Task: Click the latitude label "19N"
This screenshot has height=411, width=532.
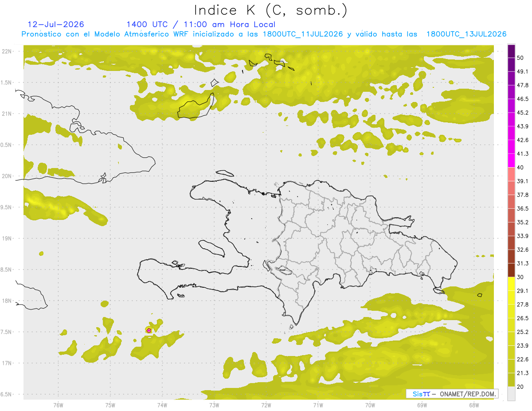Action: (7, 238)
